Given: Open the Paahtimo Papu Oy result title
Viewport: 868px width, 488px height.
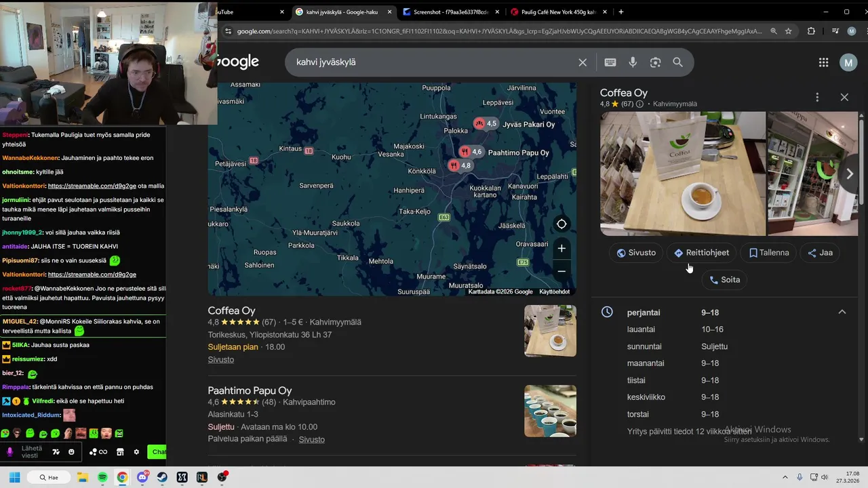Looking at the screenshot, I should (250, 391).
